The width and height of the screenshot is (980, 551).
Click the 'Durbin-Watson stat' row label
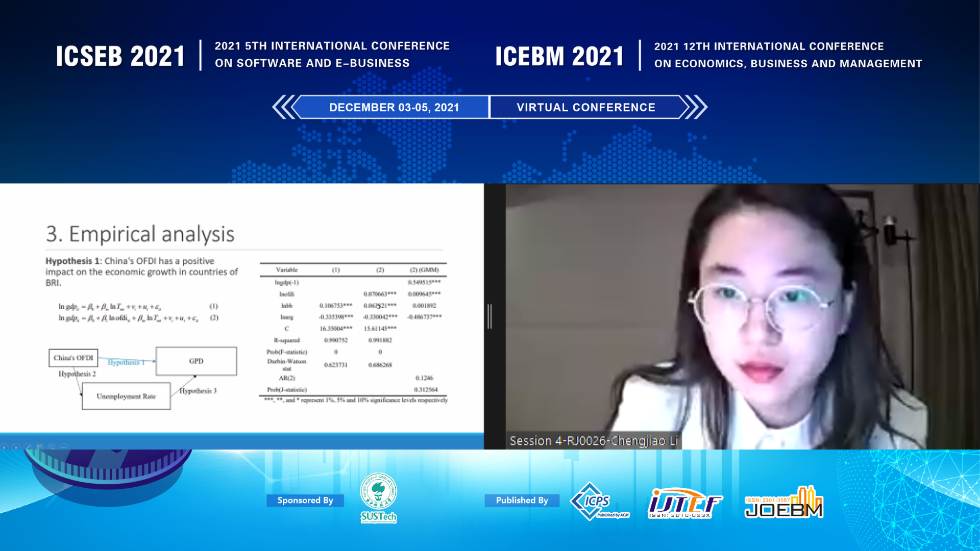[x=287, y=365]
